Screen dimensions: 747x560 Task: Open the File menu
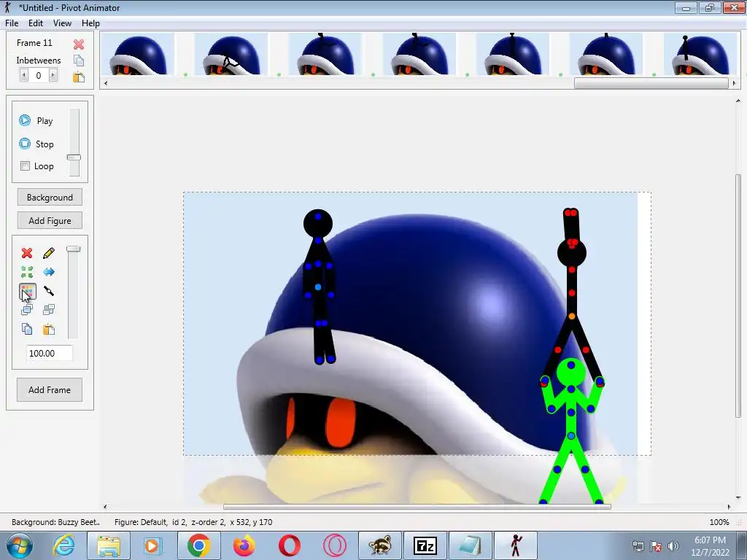[x=12, y=23]
